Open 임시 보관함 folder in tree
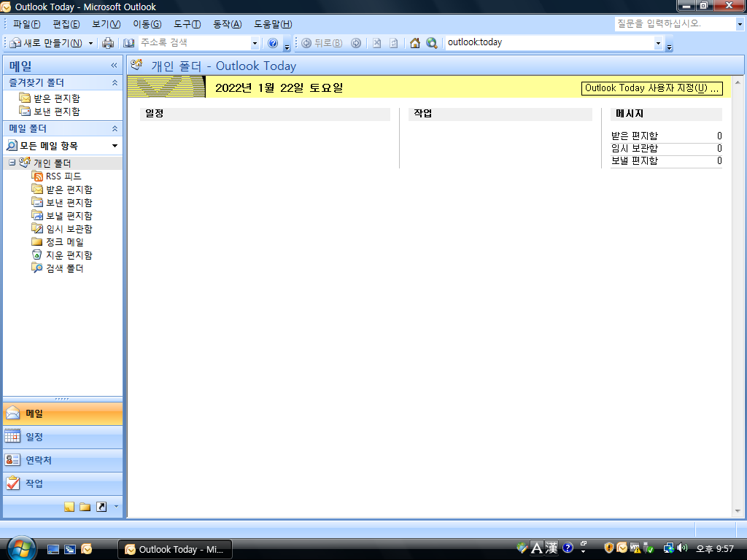 [x=69, y=229]
